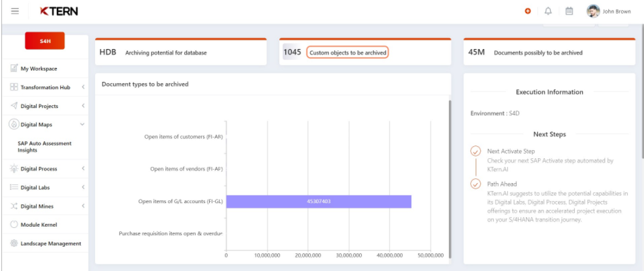Click the Environment : S4D text

pos(495,113)
